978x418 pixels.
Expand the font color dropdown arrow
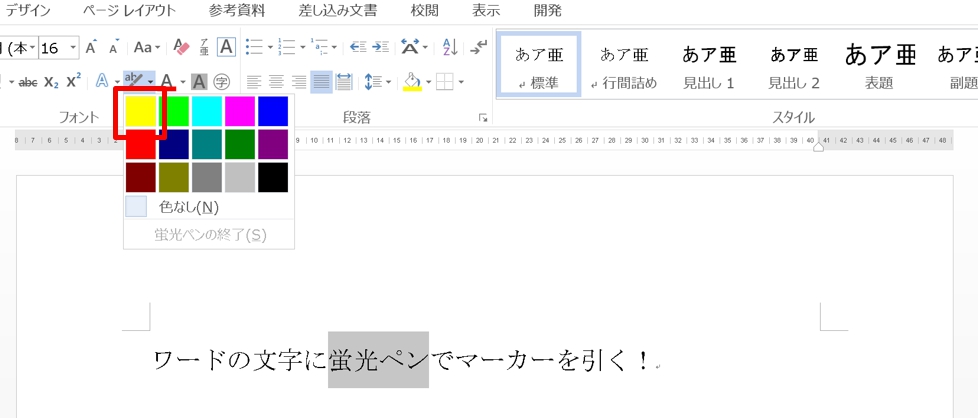click(x=183, y=82)
